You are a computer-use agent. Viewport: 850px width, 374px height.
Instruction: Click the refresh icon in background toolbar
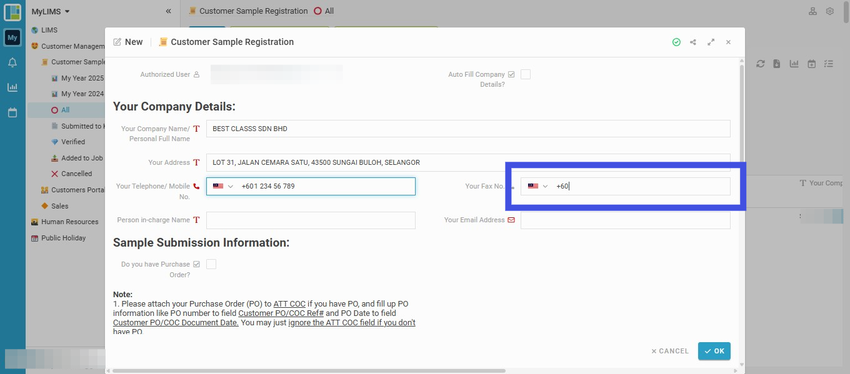[x=761, y=64]
